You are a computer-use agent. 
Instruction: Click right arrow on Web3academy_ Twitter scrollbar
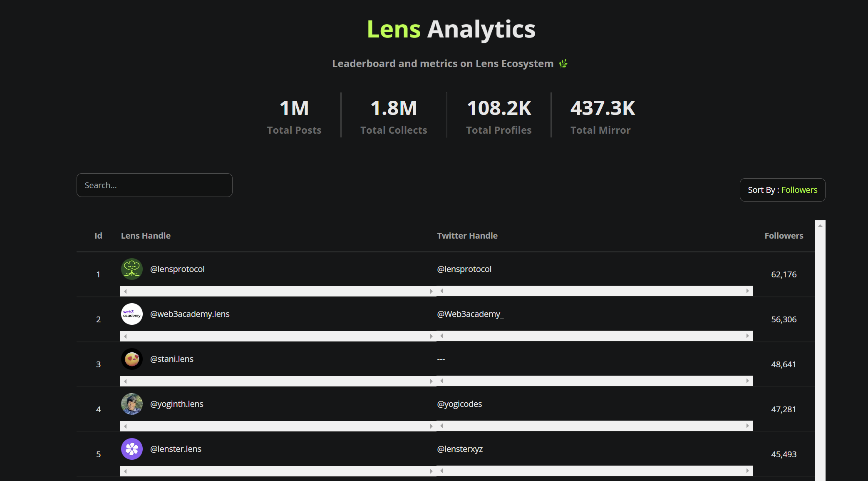[x=748, y=336]
